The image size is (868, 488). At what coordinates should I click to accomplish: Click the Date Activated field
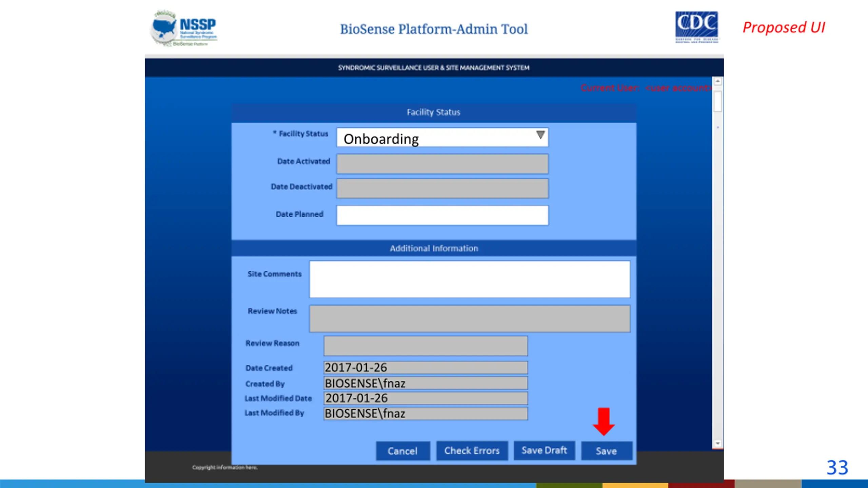[x=442, y=164]
